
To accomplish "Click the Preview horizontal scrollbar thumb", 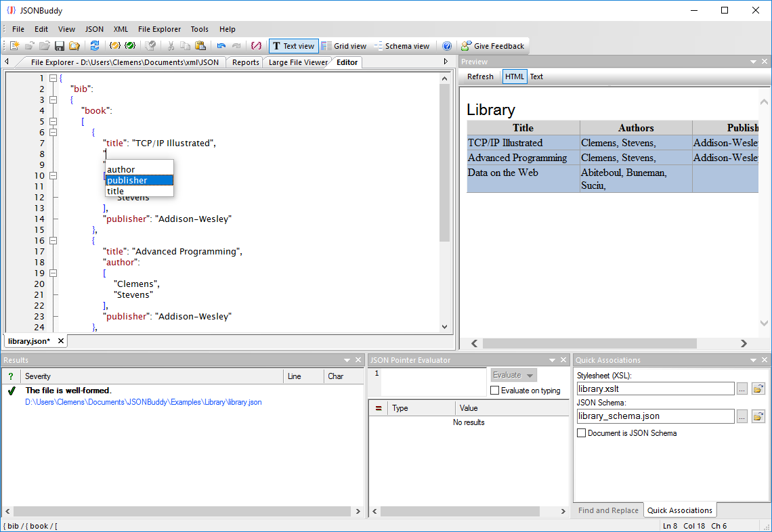I will 590,343.
